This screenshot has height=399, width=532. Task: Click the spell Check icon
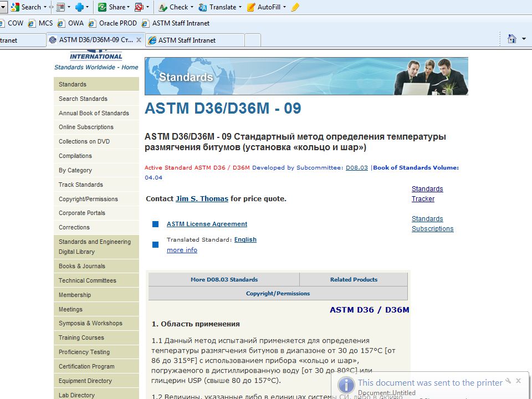[163, 7]
